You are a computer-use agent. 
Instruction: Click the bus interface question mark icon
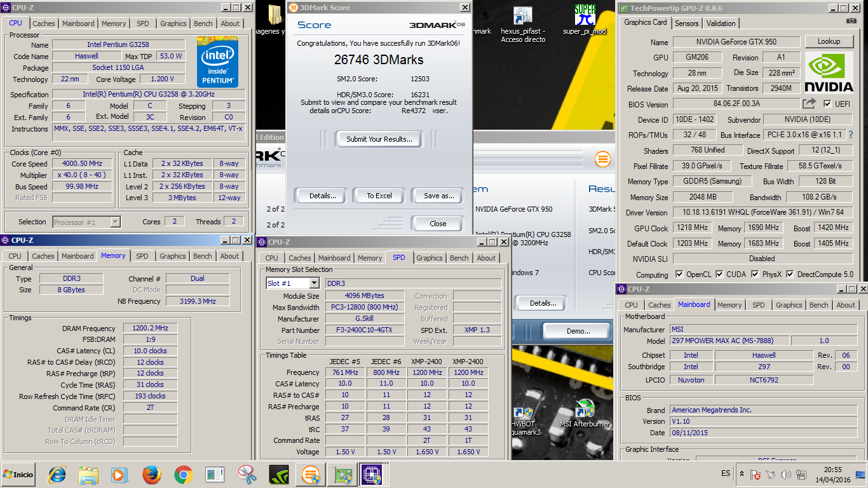(851, 135)
